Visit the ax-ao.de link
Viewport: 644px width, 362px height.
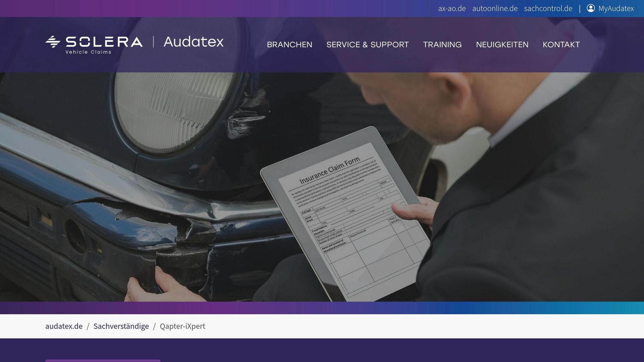click(x=452, y=8)
